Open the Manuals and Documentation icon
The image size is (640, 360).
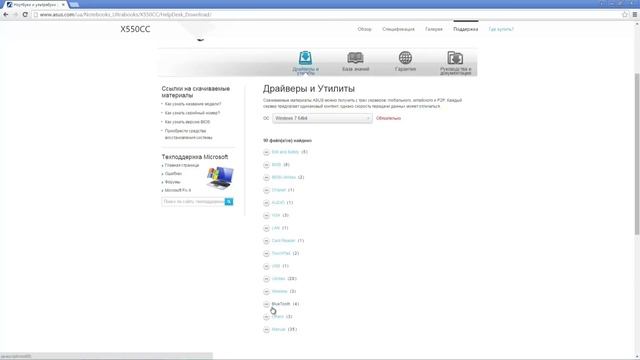[x=455, y=58]
